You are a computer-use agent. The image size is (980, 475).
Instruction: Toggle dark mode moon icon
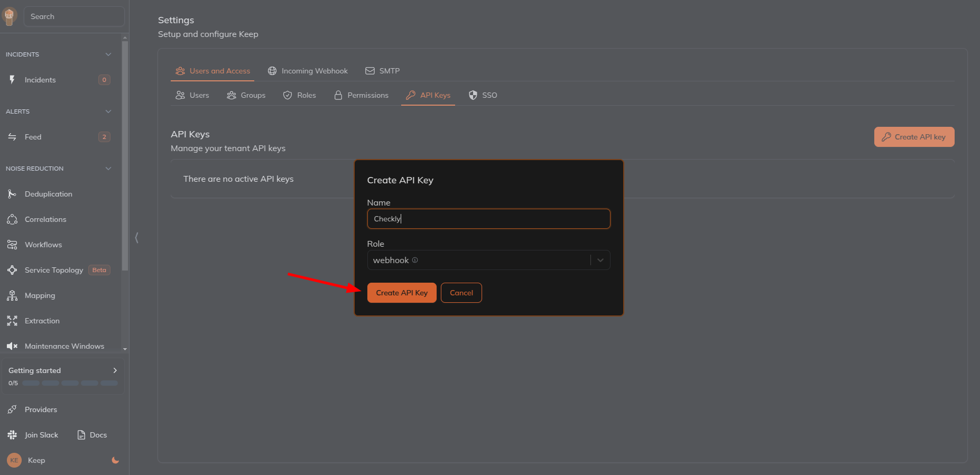point(115,460)
